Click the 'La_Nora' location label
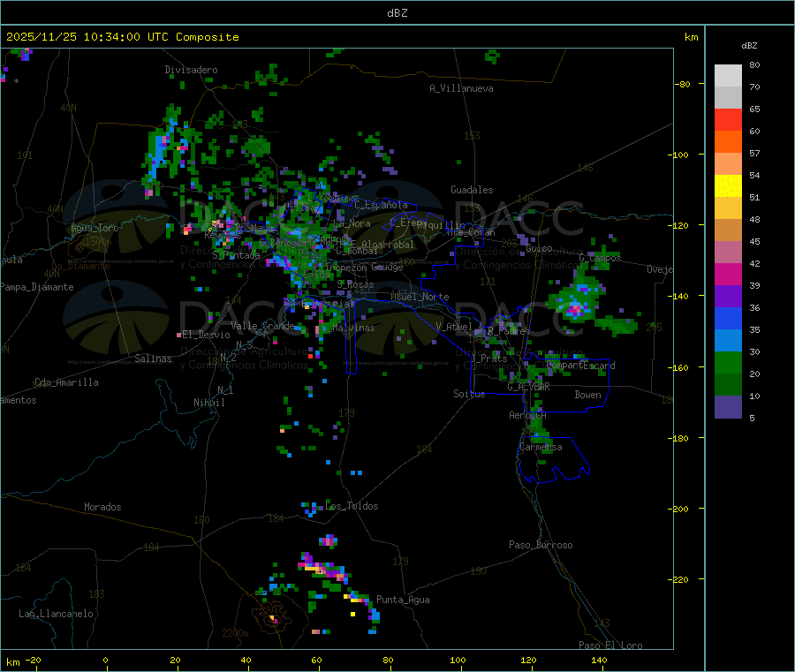795x672 pixels. (x=352, y=224)
